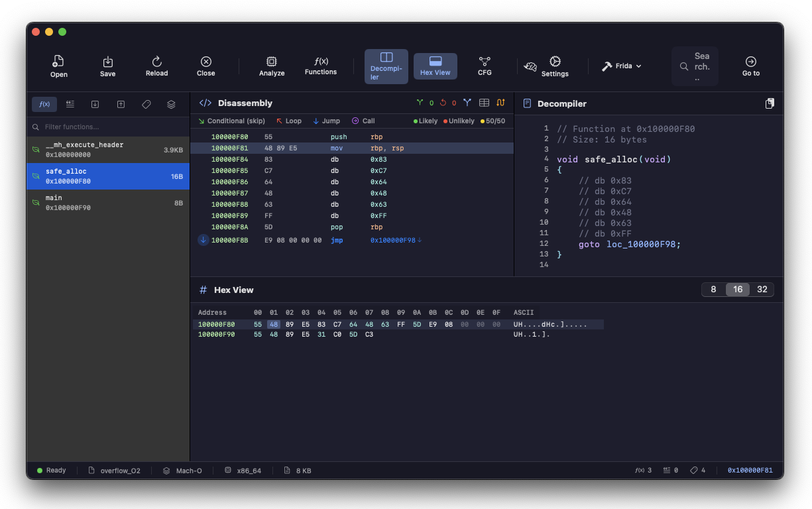Select the Analyze tool in the toolbar
The width and height of the screenshot is (812, 509).
[272, 65]
